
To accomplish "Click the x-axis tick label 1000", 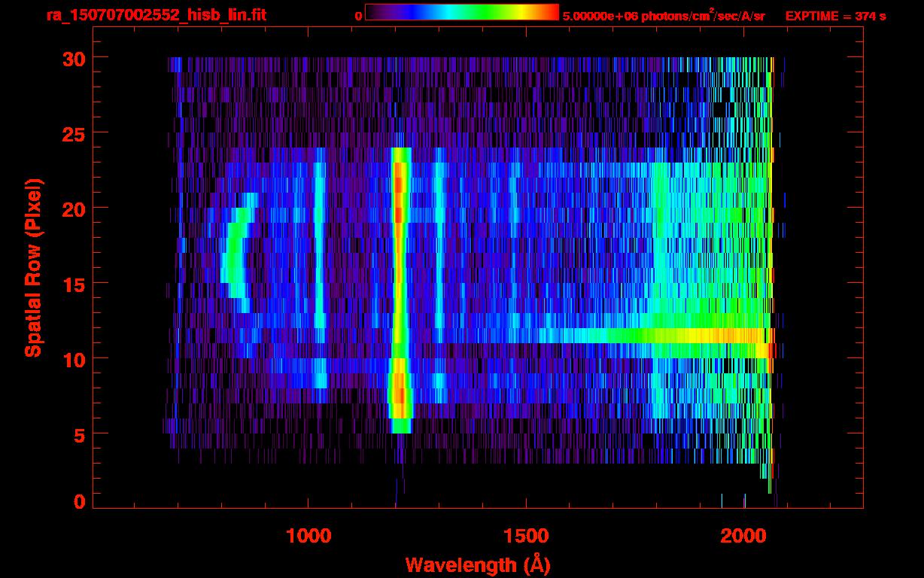I will [309, 536].
